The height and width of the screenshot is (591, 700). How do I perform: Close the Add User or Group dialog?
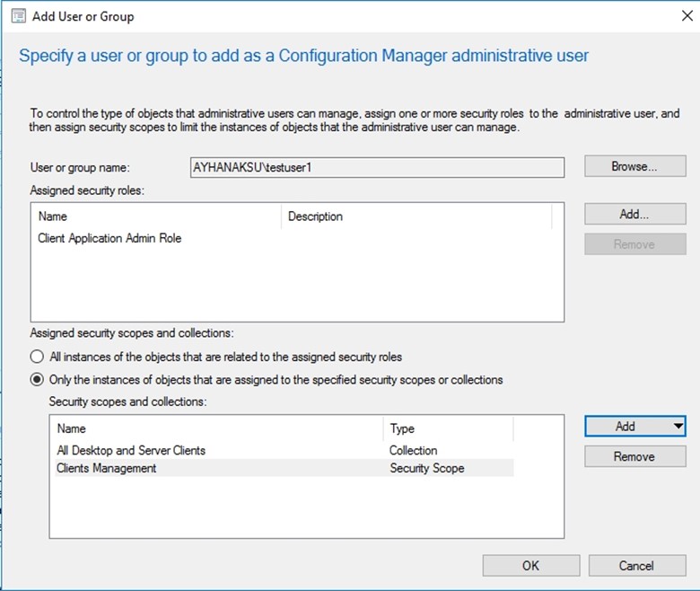[687, 16]
